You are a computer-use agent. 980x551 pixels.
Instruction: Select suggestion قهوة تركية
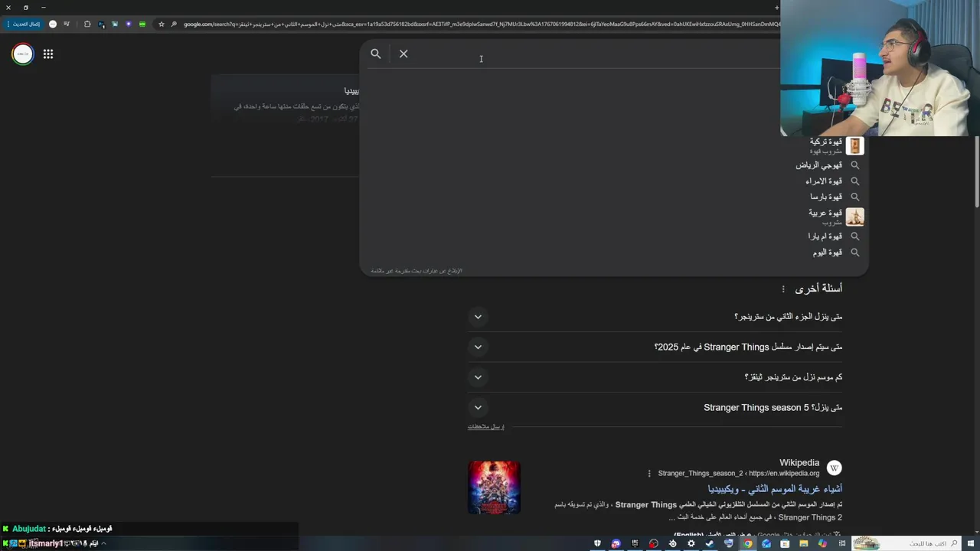[x=826, y=142]
